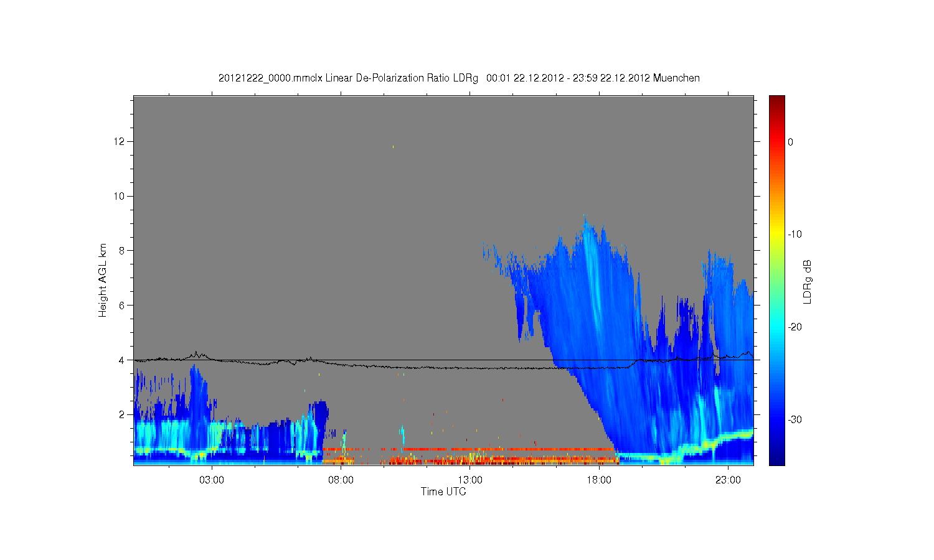Viewport: 934px width, 560px height.
Task: Click the colorbar label -20
Action: 795,327
